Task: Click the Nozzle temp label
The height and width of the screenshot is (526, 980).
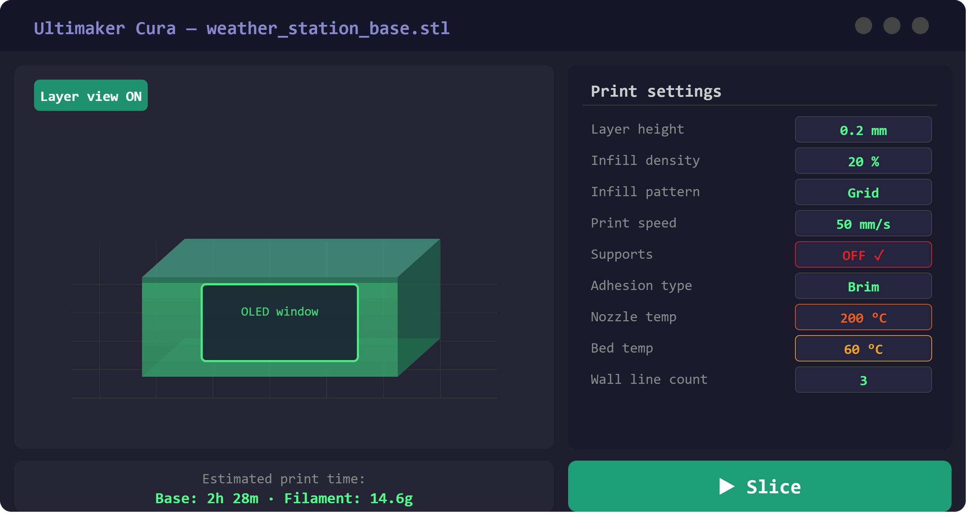Action: 633,317
